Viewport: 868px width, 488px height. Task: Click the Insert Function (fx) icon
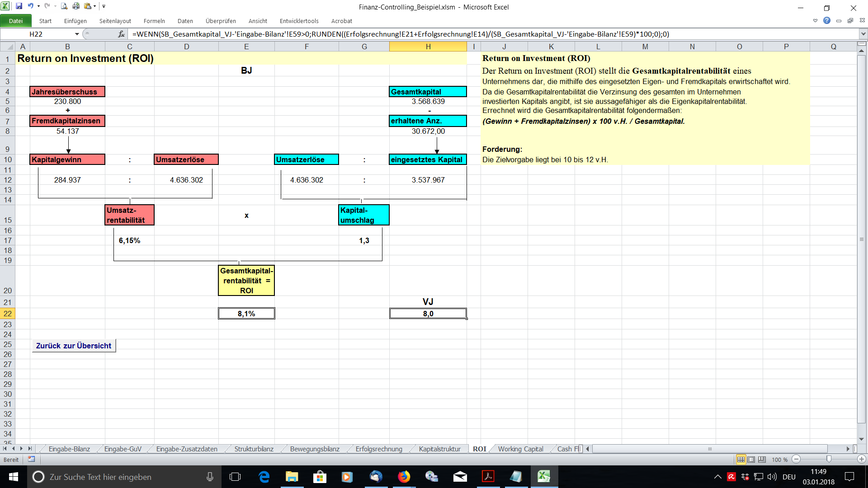[x=120, y=34]
